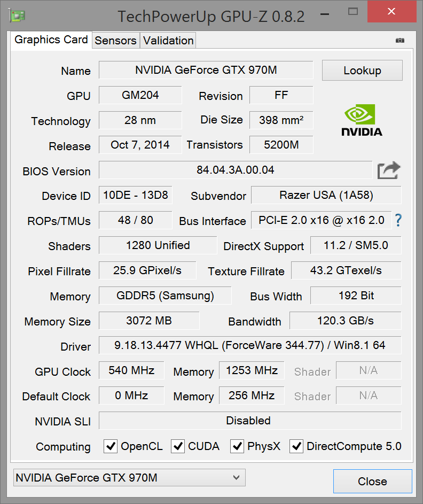423x504 pixels.
Task: Click the Die Size field 398 mm²
Action: (281, 120)
